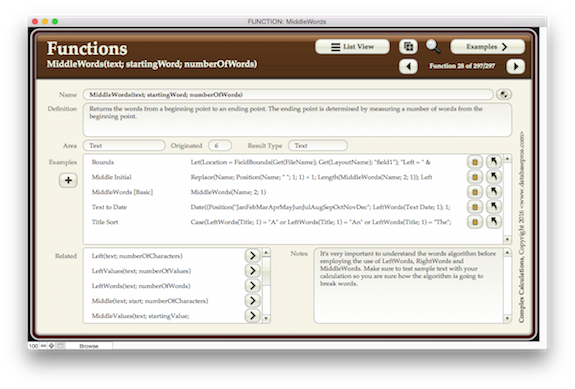The image size is (575, 389).
Task: Open the List View
Action: click(x=352, y=47)
